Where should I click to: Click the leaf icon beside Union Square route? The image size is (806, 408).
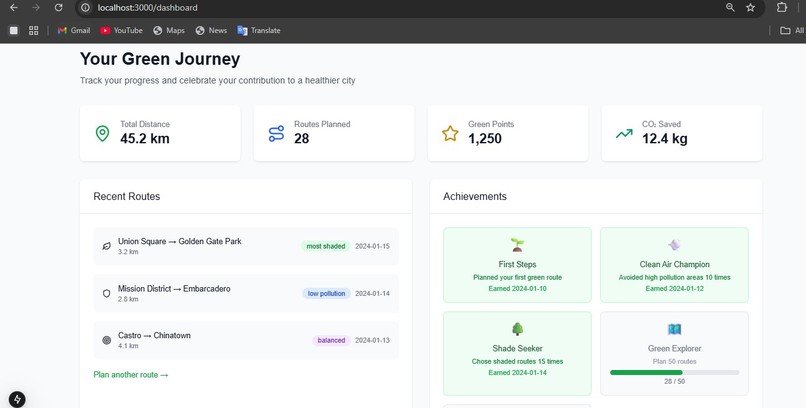tap(106, 246)
